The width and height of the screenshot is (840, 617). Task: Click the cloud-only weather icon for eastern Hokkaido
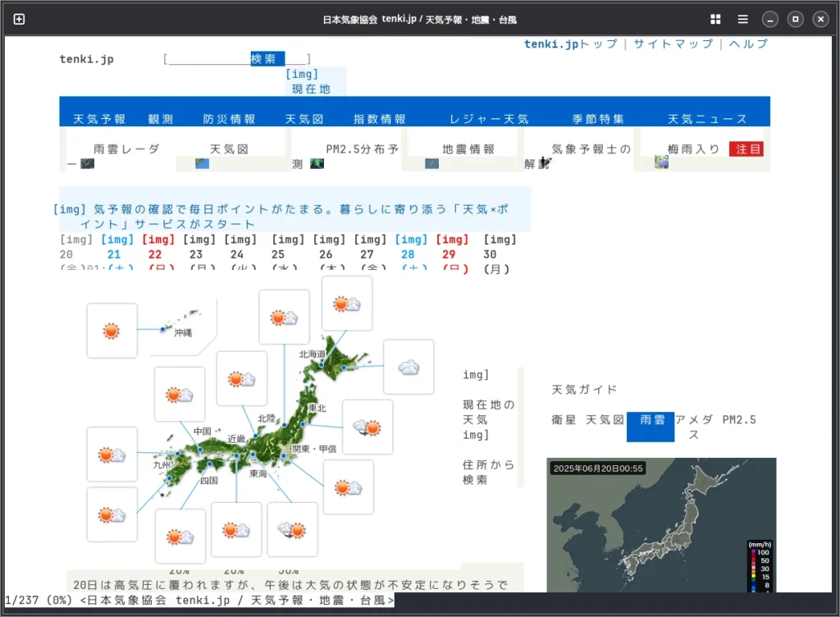tap(409, 368)
